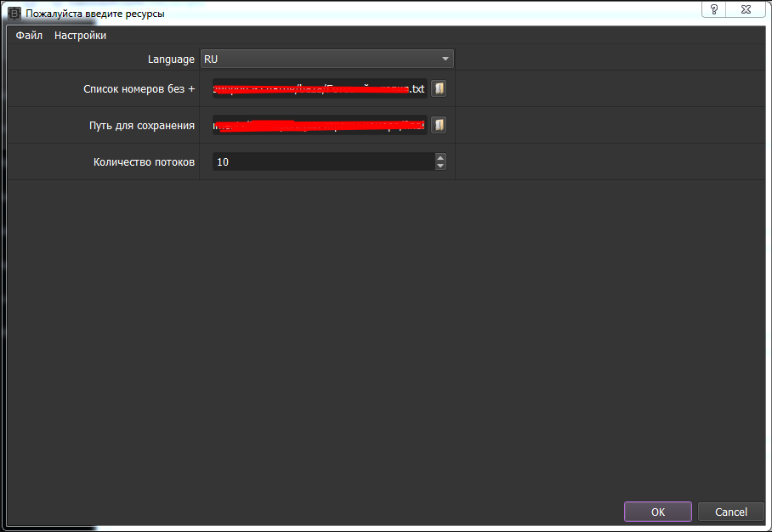Viewport: 772px width, 532px height.
Task: Close the dialog with the X button
Action: [746, 8]
